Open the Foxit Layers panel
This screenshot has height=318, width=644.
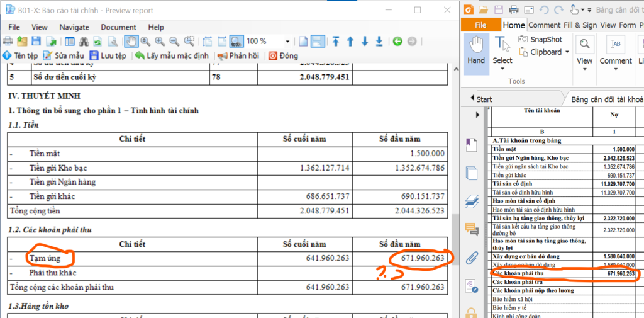[472, 201]
